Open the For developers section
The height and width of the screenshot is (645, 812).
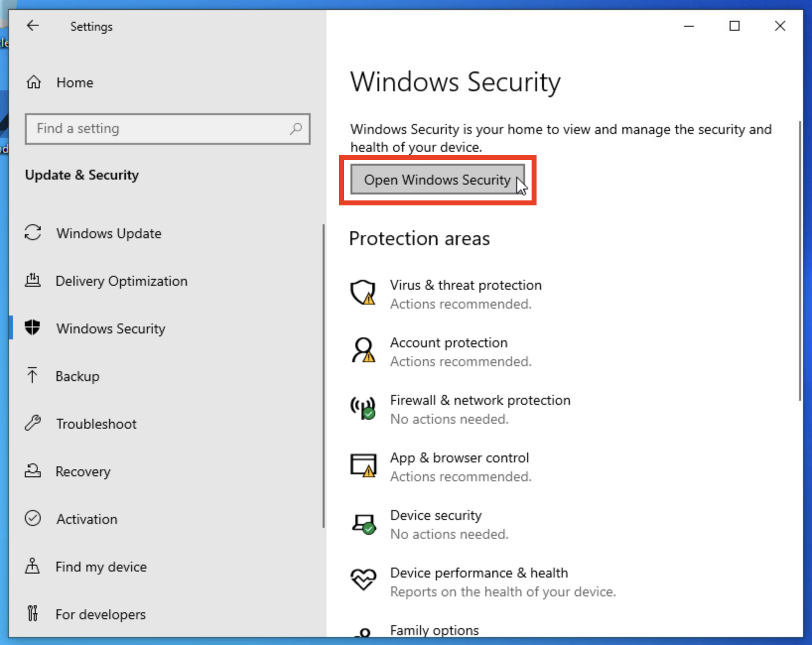[x=100, y=614]
